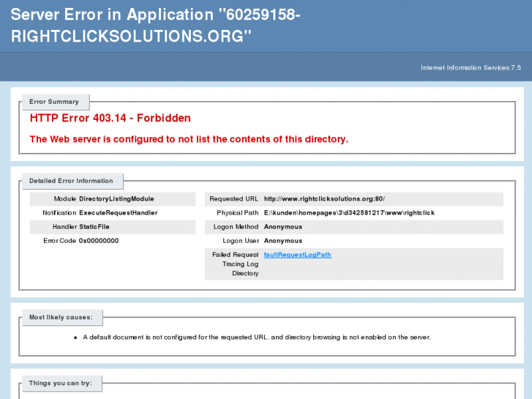
Task: Select the Most likely causes section label
Action: point(61,318)
